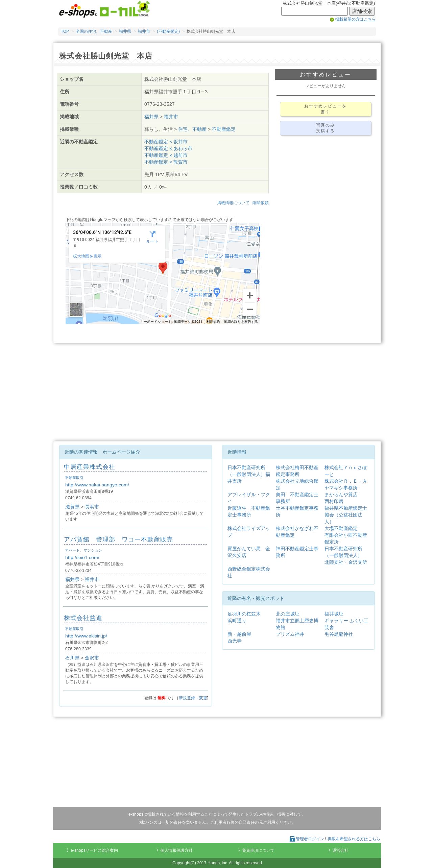Open 神田不動産鑑定士事務所 link
434x868 pixels.
click(297, 552)
